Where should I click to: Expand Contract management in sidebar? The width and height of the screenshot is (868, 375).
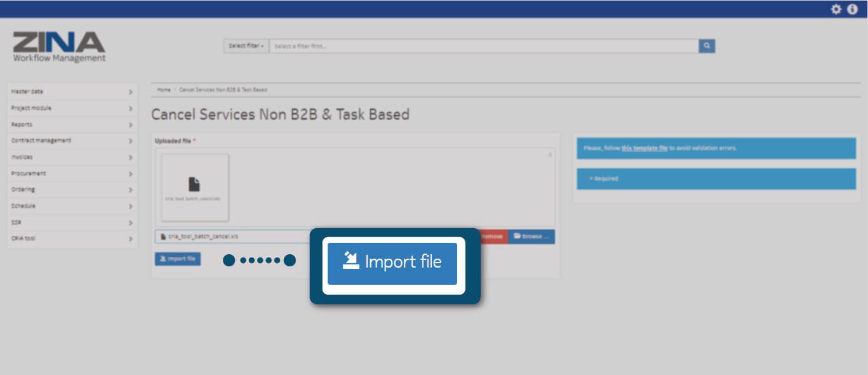point(72,140)
